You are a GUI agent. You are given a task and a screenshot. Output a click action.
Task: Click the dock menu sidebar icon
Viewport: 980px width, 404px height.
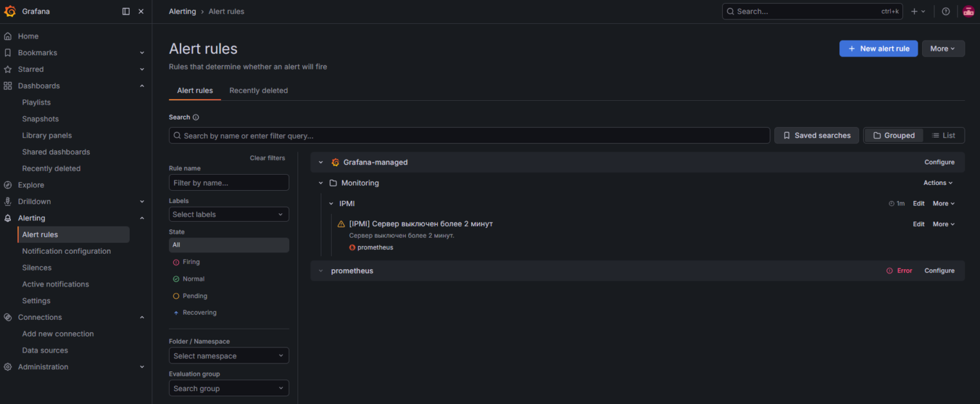pyautogui.click(x=126, y=12)
